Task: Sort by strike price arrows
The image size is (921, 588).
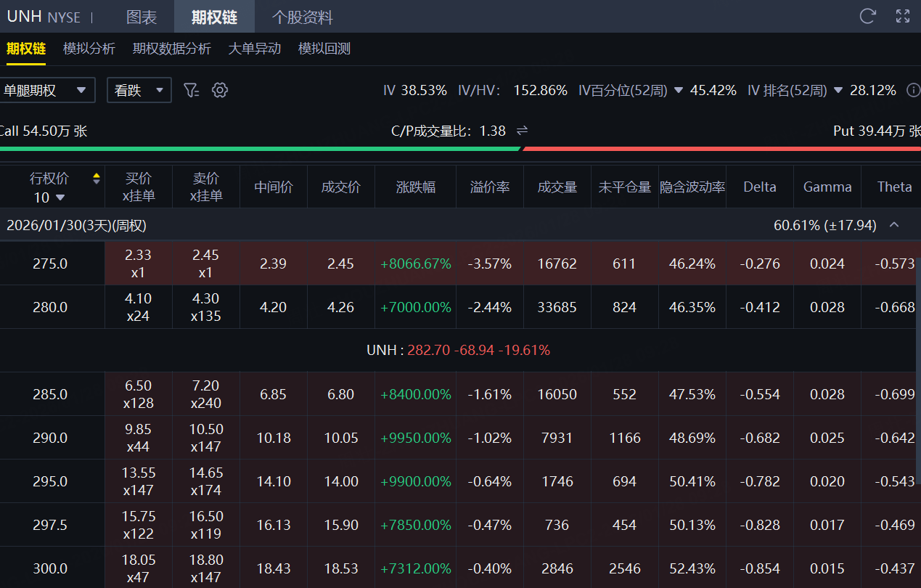Action: pyautogui.click(x=97, y=179)
